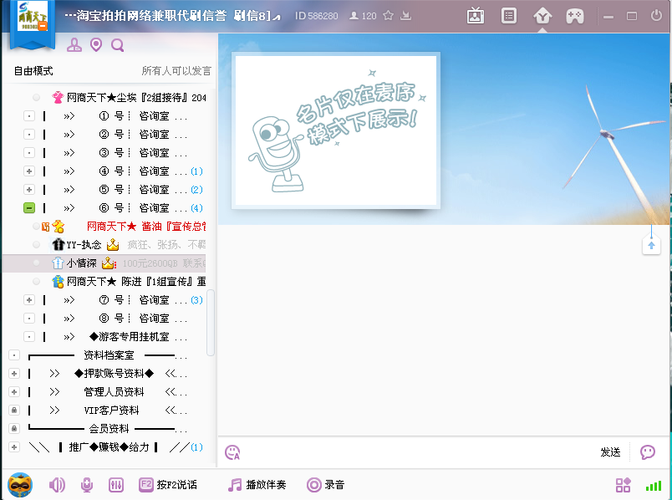Click the up arrow pin button
This screenshot has width=672, height=500.
651,246
